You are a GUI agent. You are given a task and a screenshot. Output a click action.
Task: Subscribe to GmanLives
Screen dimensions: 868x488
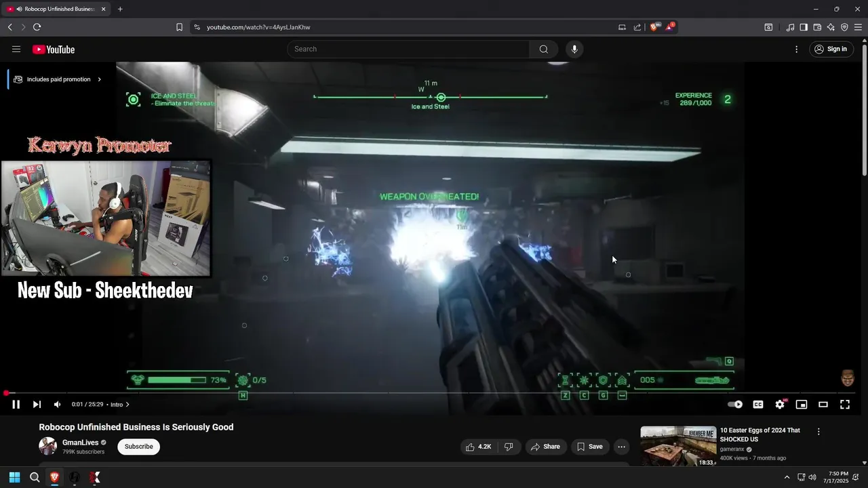[x=138, y=447]
